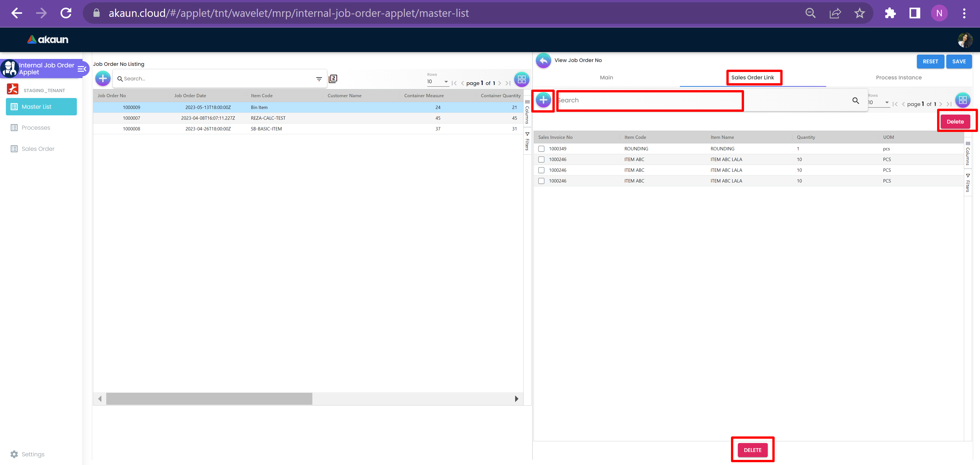
Task: Collapse the Internal Job Order Applet sidebar menu
Action: click(x=82, y=69)
